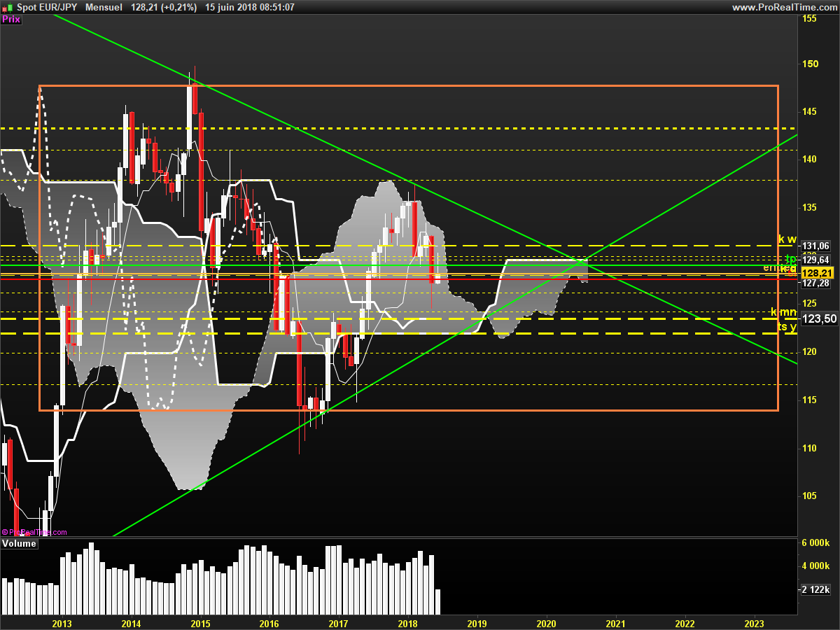This screenshot has width=840, height=630.
Task: Click the 2 122k volume value label
Action: 815,589
